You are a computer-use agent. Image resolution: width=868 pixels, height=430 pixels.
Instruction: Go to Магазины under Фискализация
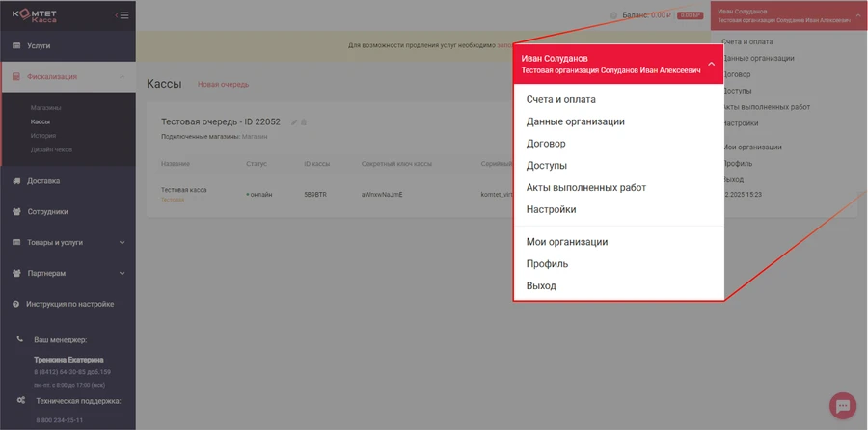click(45, 107)
